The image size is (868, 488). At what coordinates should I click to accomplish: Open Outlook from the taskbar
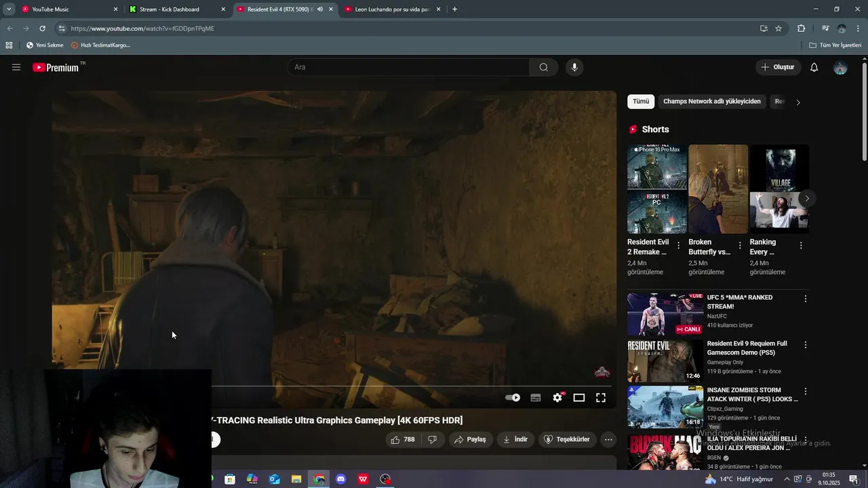pos(274,479)
